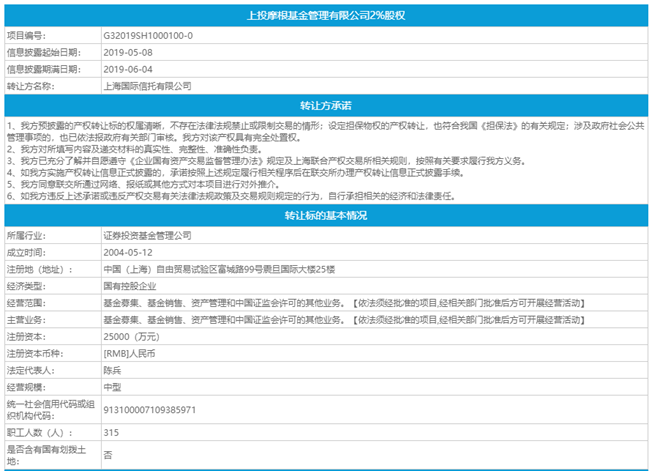Click the 主营业务 label cell
Screen dimensions: 652x471
(50, 321)
